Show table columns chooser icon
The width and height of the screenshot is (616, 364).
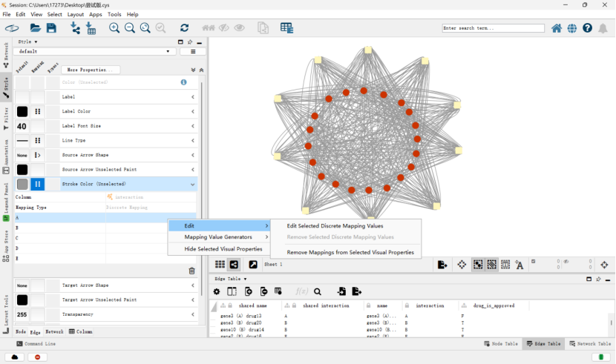pyautogui.click(x=232, y=291)
